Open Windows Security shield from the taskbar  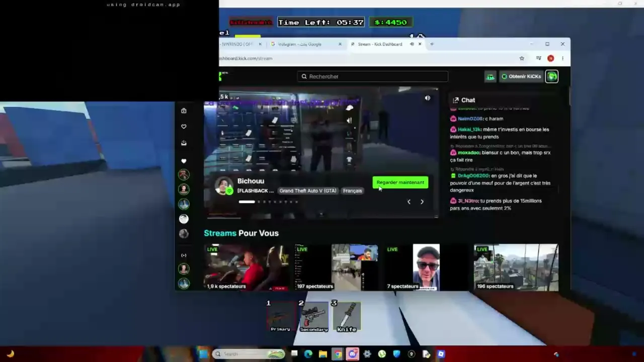[x=396, y=354]
